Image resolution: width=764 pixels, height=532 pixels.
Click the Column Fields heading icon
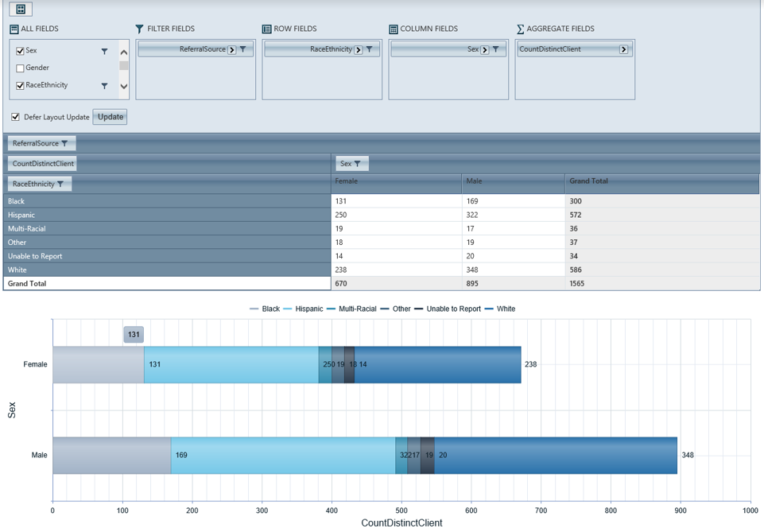[x=394, y=29]
